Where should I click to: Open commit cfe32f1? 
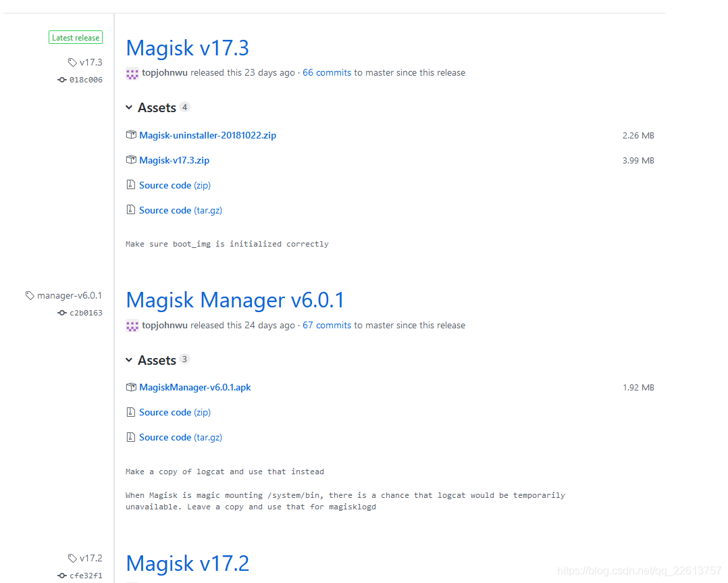tap(86, 576)
